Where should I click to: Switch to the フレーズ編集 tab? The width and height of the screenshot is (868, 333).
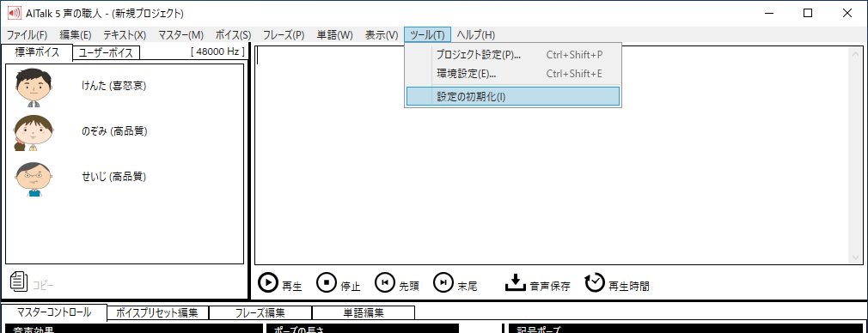260,312
